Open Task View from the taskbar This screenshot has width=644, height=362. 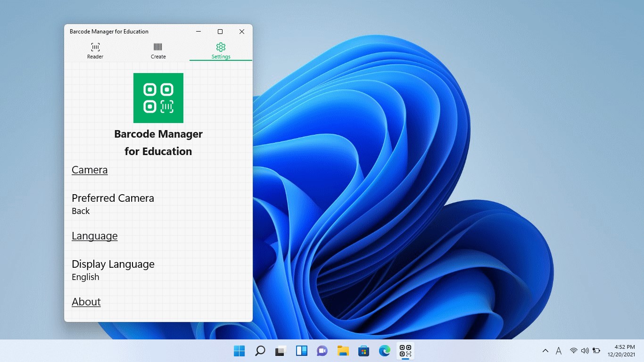pos(281,351)
